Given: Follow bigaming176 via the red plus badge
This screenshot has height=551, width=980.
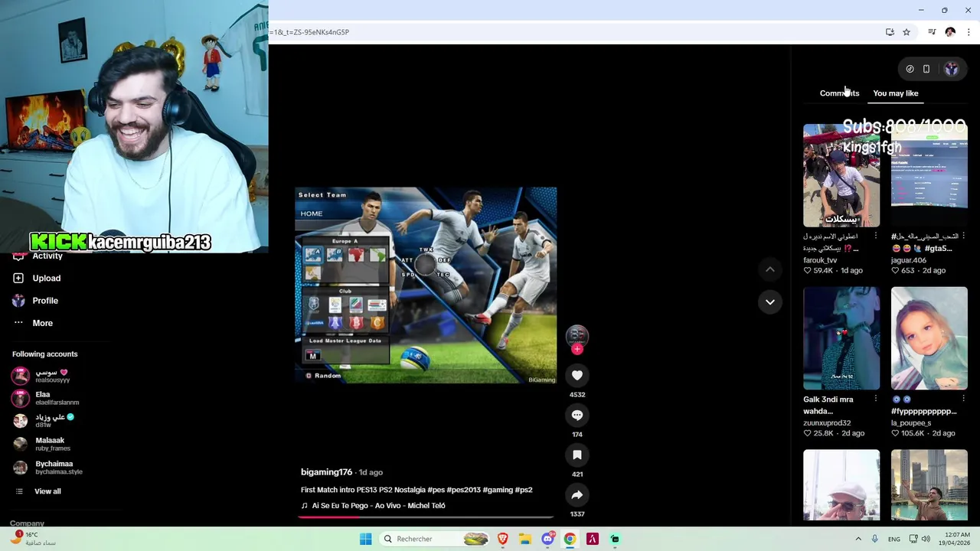Looking at the screenshot, I should pyautogui.click(x=577, y=349).
